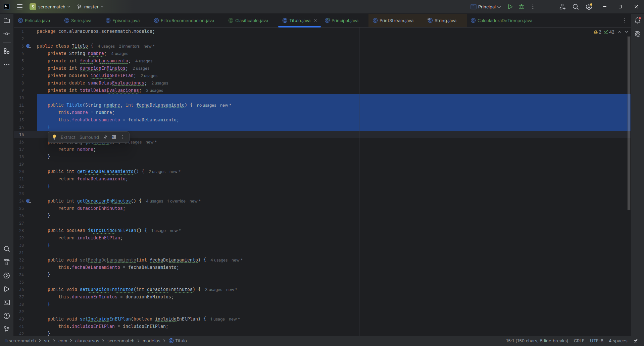Image resolution: width=644 pixels, height=346 pixels.
Task: Open editor tabs options menu
Action: point(624,20)
